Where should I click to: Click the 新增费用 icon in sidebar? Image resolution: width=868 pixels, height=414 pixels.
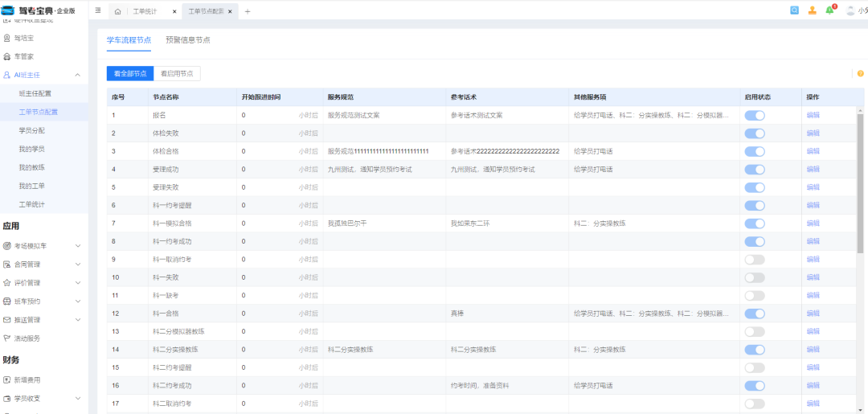pyautogui.click(x=7, y=379)
